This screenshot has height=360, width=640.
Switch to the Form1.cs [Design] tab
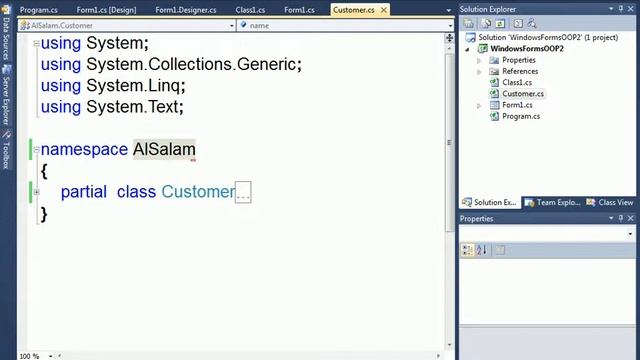tap(106, 10)
